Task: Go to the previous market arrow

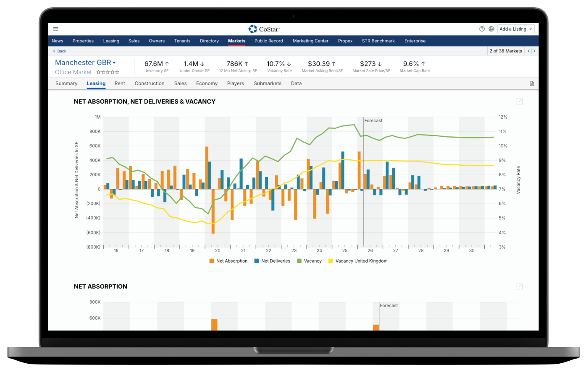Action: 529,51
